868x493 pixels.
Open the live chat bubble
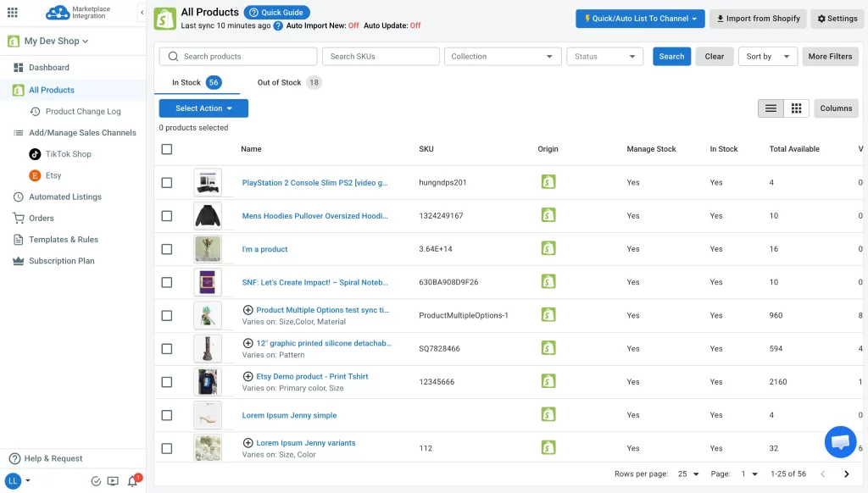coord(840,441)
